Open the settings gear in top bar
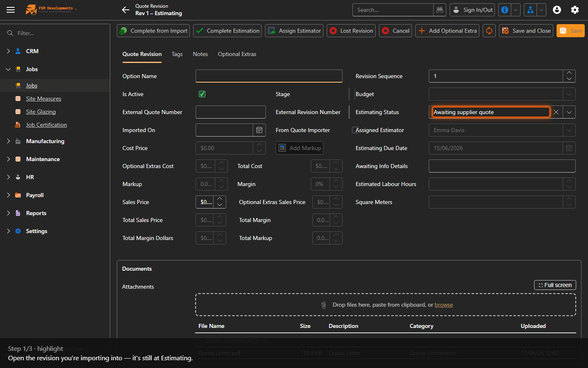 (575, 10)
